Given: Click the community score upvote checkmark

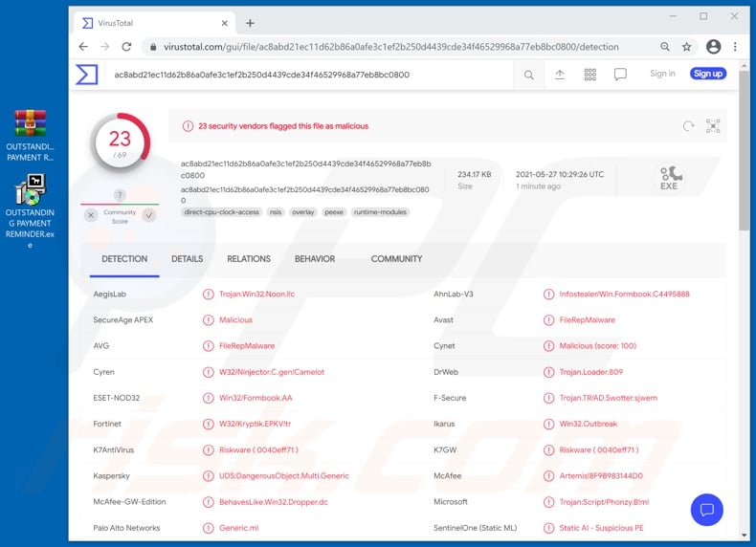Looking at the screenshot, I should [x=149, y=215].
